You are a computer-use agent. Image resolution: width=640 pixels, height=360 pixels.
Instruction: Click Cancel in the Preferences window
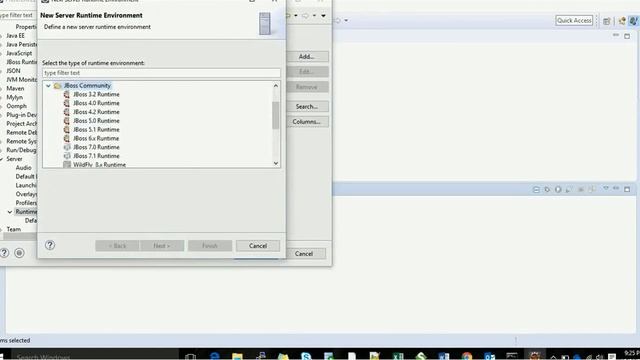point(304,253)
